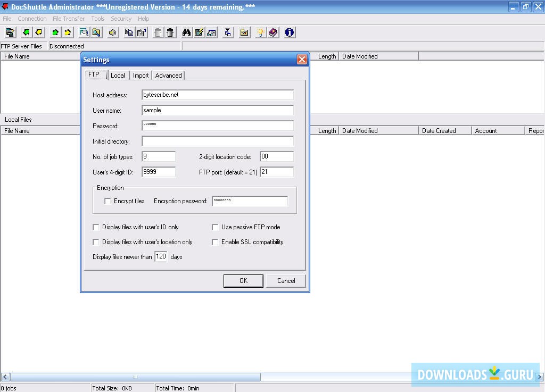Image resolution: width=545 pixels, height=392 pixels.
Task: Open the Connection menu
Action: tap(32, 19)
